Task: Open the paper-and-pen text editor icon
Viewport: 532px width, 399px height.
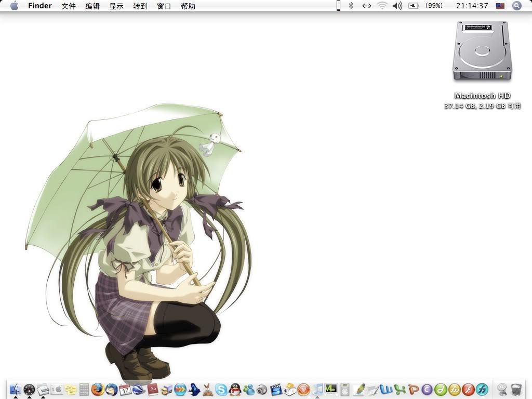Action: click(x=372, y=389)
